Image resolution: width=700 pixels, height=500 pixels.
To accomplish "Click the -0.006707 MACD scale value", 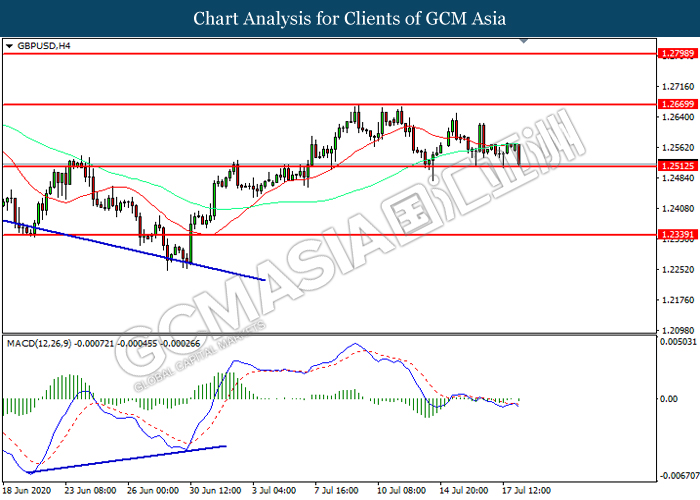I will click(679, 476).
